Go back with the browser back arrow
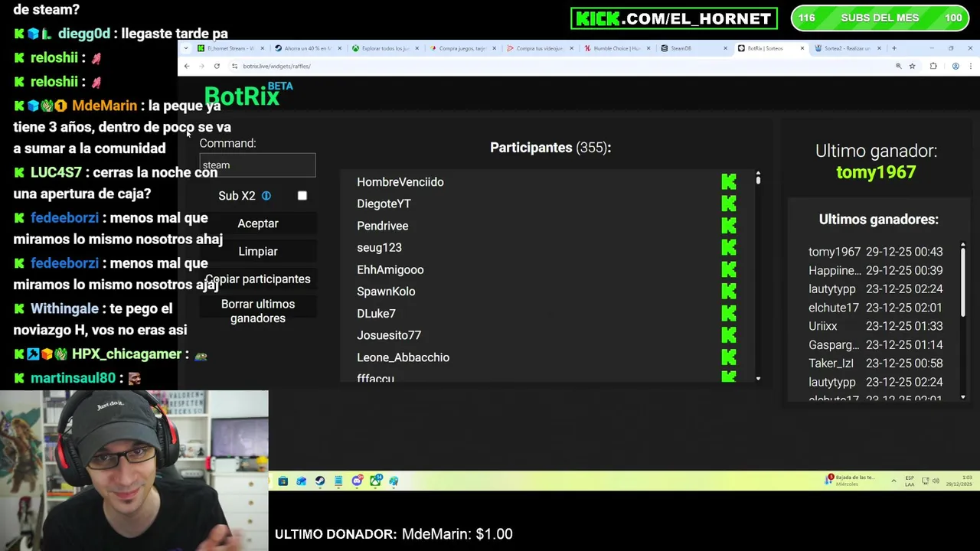980x551 pixels. point(187,66)
